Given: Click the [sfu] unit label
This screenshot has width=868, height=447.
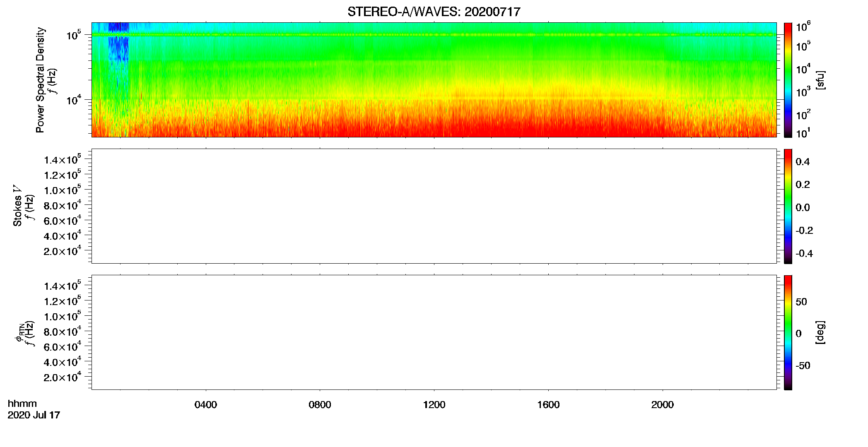Looking at the screenshot, I should [820, 80].
